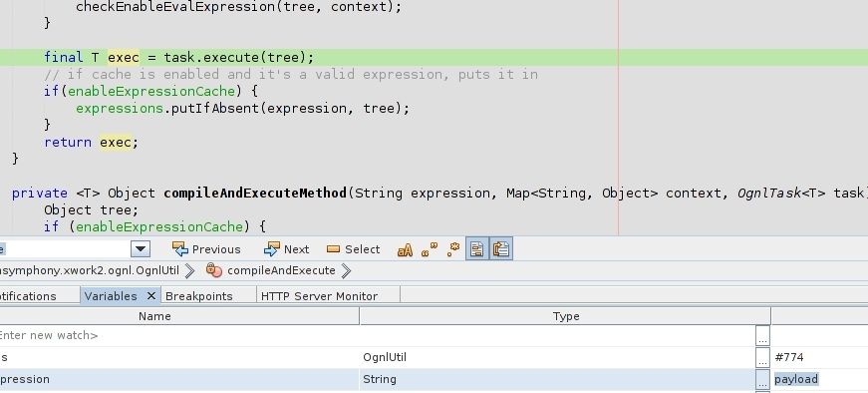Click compileAndExecuteMethod method name
The height and width of the screenshot is (393, 868).
(255, 194)
